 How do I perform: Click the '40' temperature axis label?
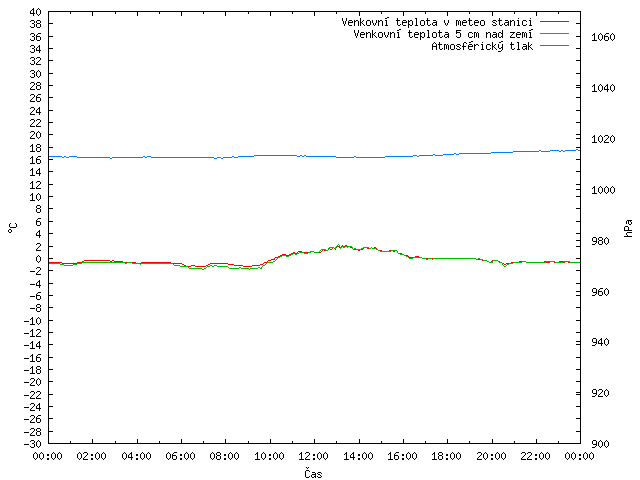[36, 12]
